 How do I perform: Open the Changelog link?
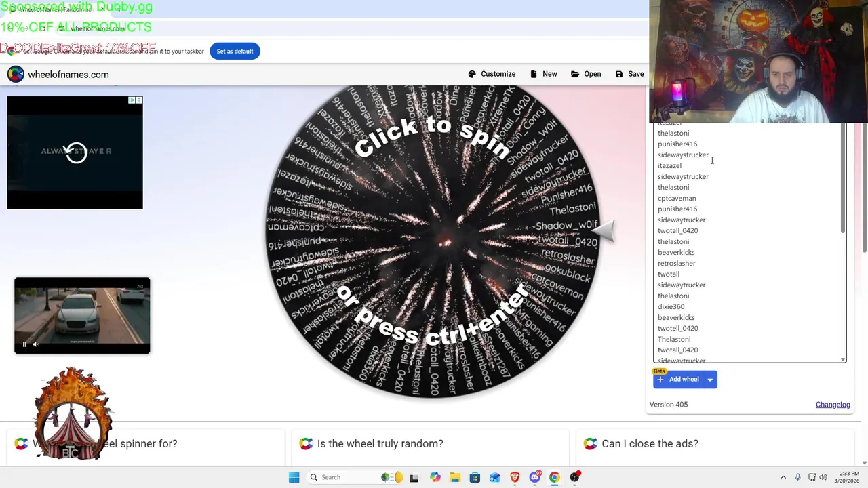pyautogui.click(x=833, y=405)
